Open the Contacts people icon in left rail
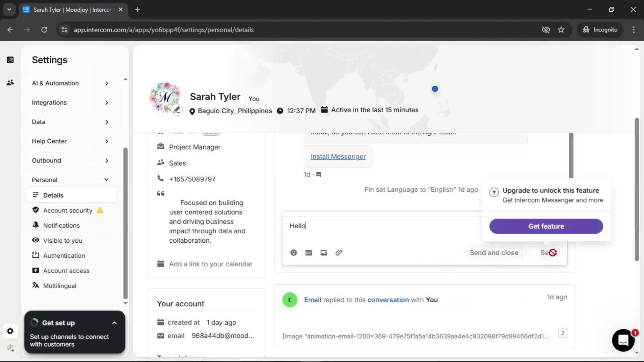Image resolution: width=644 pixels, height=362 pixels. (10, 82)
